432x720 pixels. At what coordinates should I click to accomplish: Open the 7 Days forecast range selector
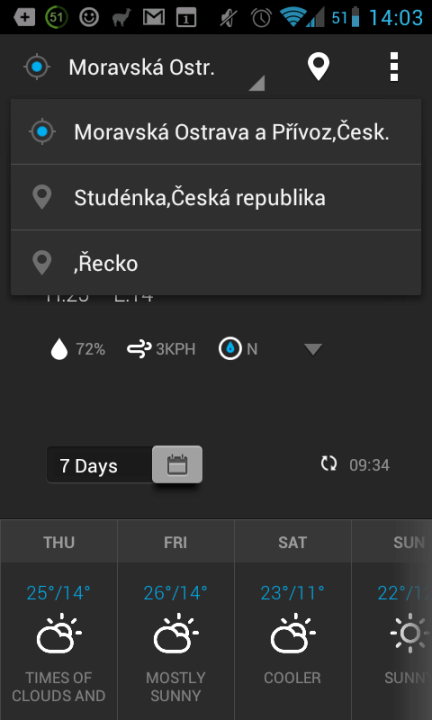pyautogui.click(x=100, y=466)
